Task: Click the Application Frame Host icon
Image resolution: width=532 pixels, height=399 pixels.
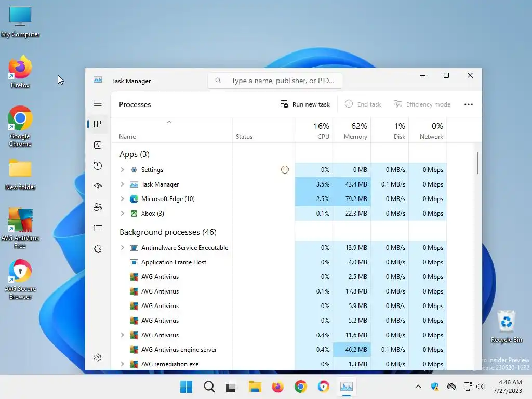Action: pyautogui.click(x=134, y=262)
